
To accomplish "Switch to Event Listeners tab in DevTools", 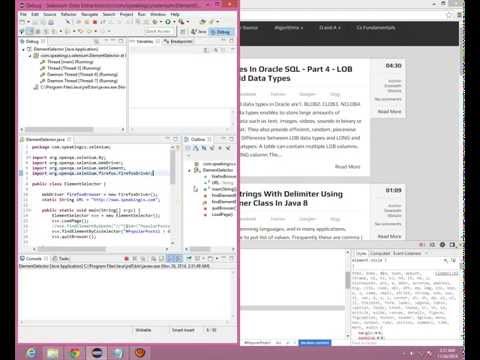I will tap(407, 253).
